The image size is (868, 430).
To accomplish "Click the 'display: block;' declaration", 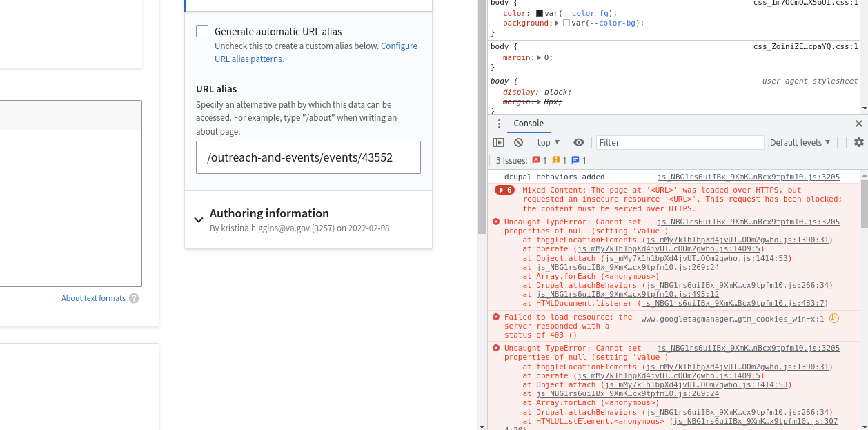I will click(x=537, y=92).
